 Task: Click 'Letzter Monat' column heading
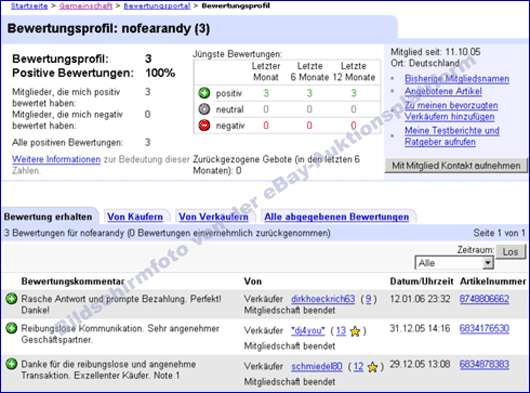266,71
